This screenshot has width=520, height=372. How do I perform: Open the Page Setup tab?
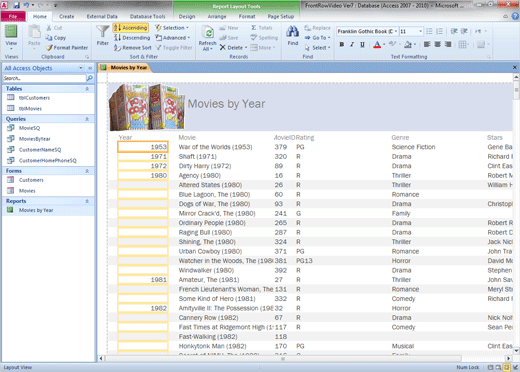click(x=281, y=16)
